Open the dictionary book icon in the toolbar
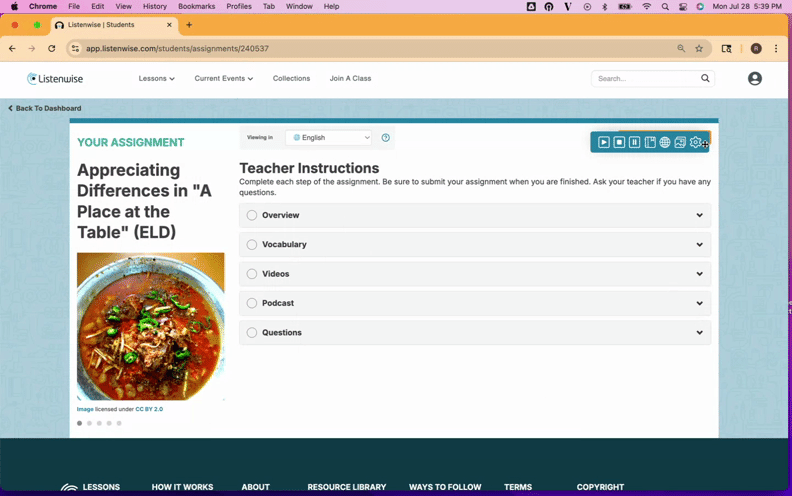This screenshot has width=792, height=496. (650, 142)
